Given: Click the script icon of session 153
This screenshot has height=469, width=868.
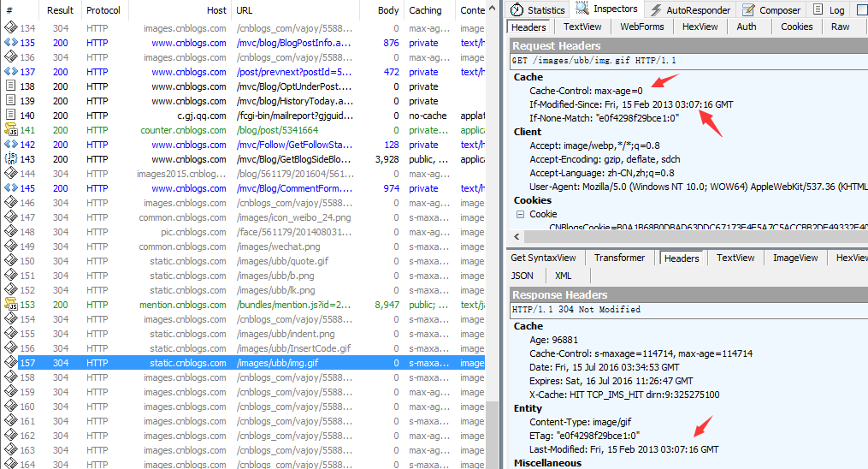Looking at the screenshot, I should 11,305.
